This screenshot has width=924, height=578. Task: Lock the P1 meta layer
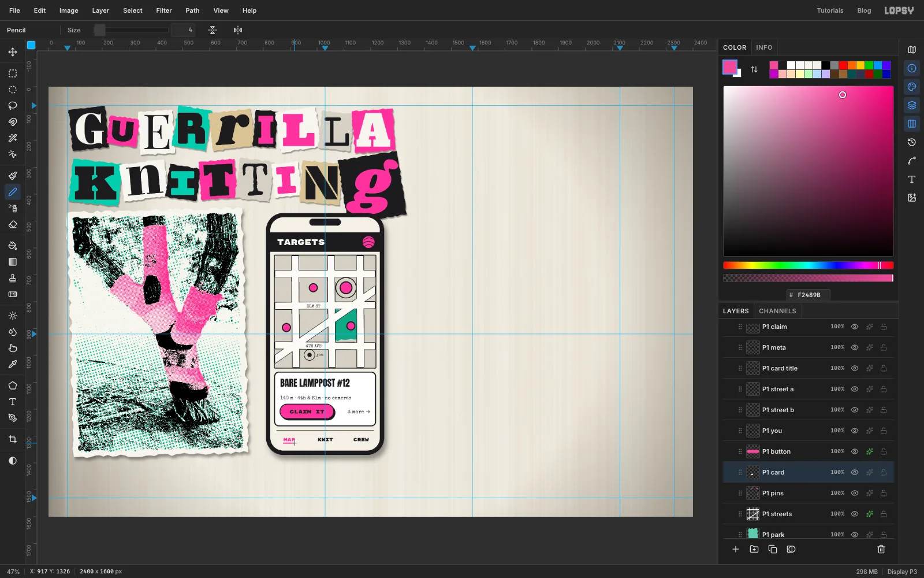tap(884, 347)
